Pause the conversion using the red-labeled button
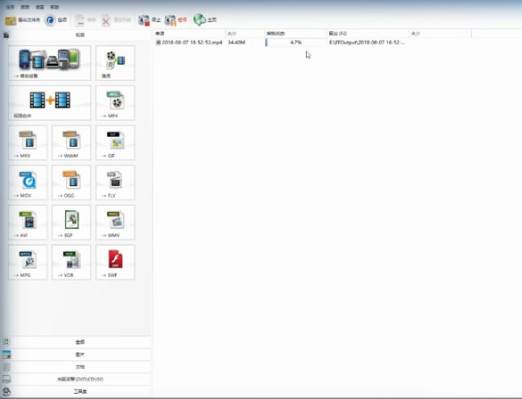 point(176,20)
